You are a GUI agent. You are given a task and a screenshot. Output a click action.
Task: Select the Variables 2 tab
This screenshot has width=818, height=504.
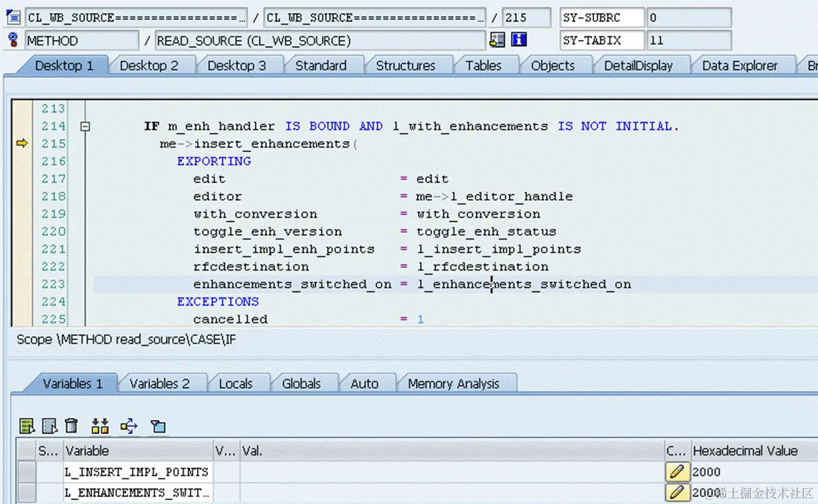(160, 384)
